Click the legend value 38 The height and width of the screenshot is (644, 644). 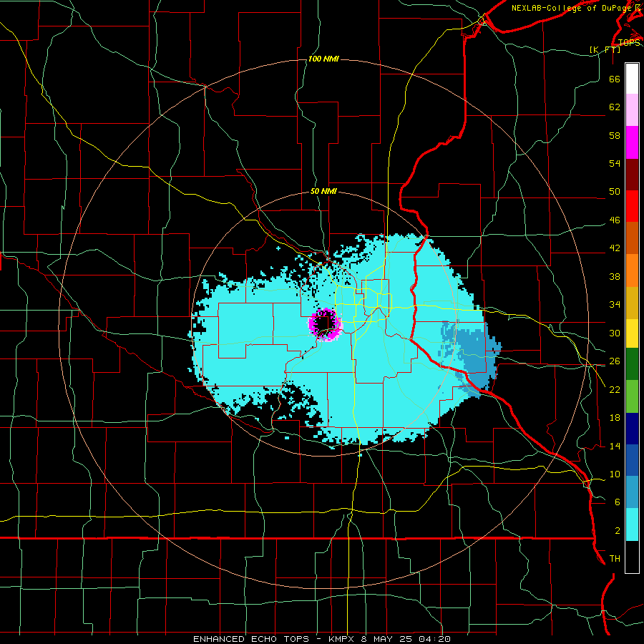click(x=615, y=276)
